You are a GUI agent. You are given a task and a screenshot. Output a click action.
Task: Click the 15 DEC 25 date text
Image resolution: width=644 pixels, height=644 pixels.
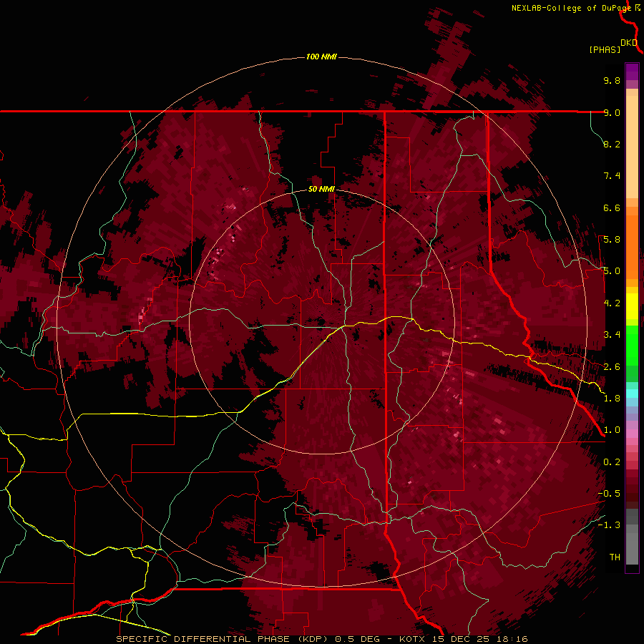[x=460, y=639]
